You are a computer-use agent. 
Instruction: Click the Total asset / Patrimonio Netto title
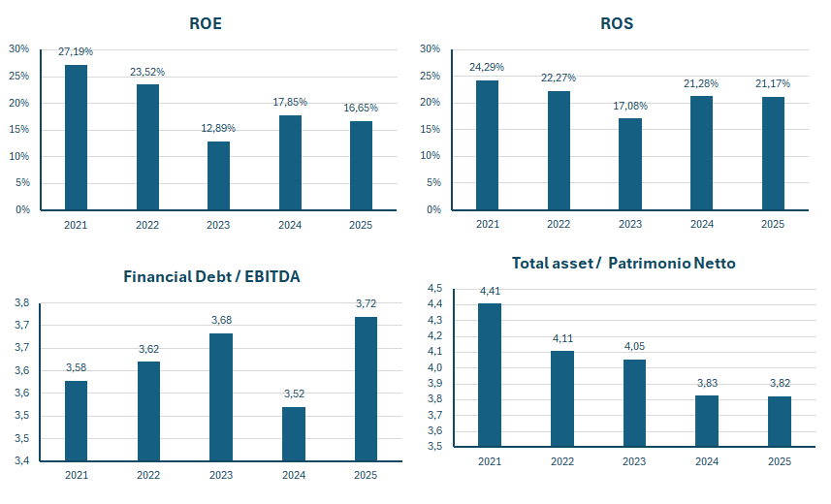pyautogui.click(x=623, y=263)
